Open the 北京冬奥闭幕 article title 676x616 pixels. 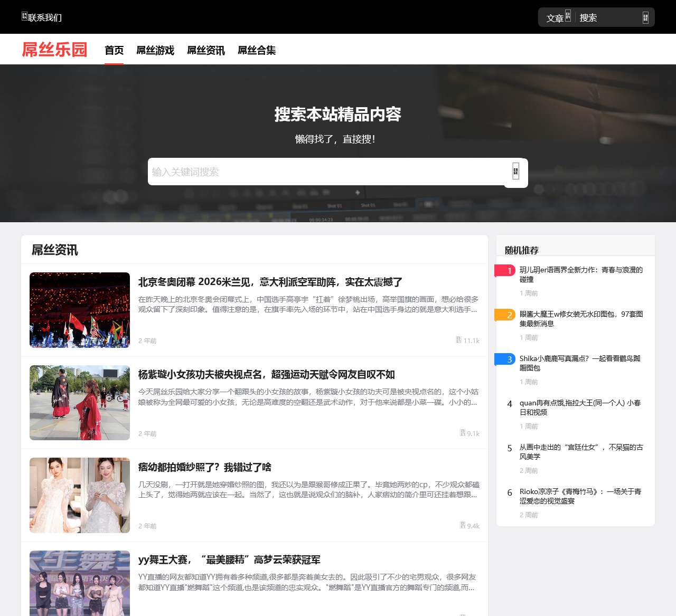point(270,282)
